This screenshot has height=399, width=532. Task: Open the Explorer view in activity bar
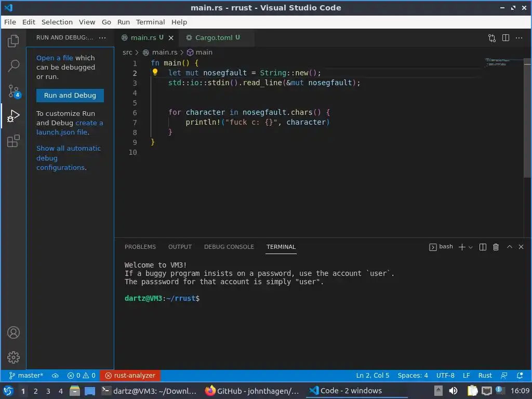[x=13, y=41]
